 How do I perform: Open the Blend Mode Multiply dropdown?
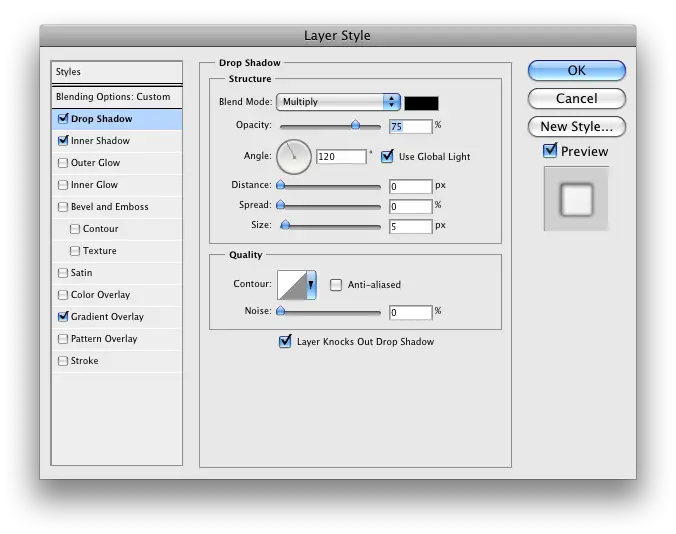pos(339,102)
